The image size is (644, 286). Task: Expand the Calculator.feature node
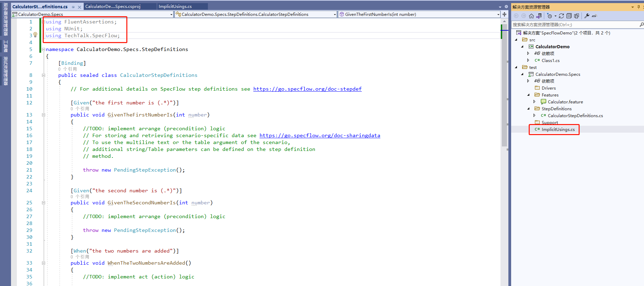pyautogui.click(x=535, y=102)
